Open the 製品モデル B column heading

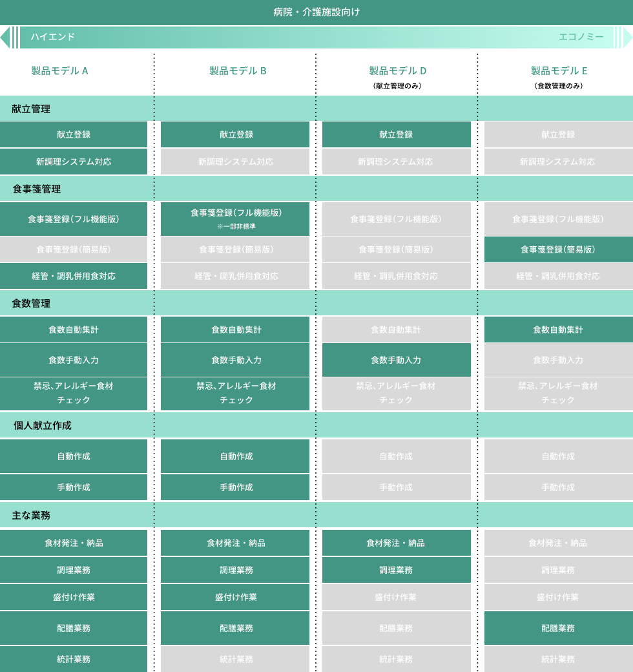pyautogui.click(x=238, y=71)
